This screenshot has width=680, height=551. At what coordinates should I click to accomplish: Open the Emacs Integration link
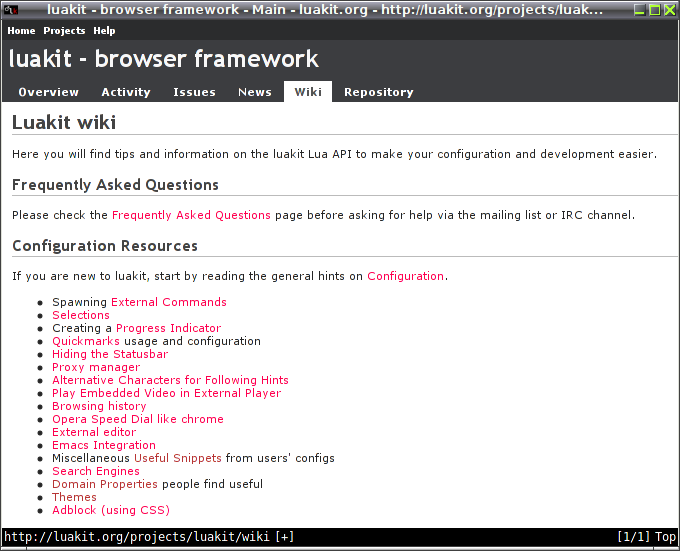coord(104,445)
